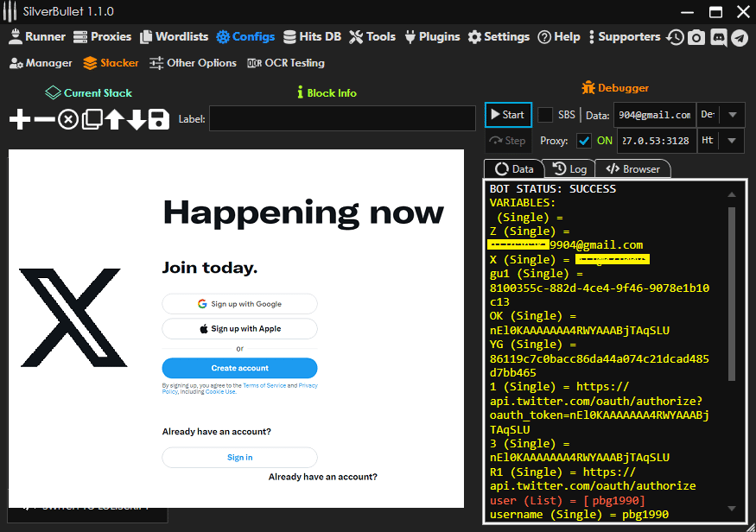
Task: Open the Configs section
Action: 245,37
